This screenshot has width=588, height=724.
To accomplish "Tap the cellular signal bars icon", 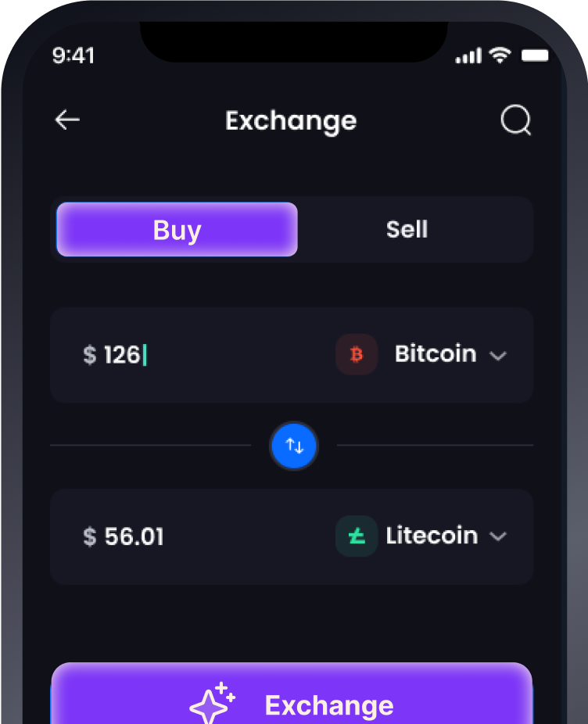I will pos(468,56).
